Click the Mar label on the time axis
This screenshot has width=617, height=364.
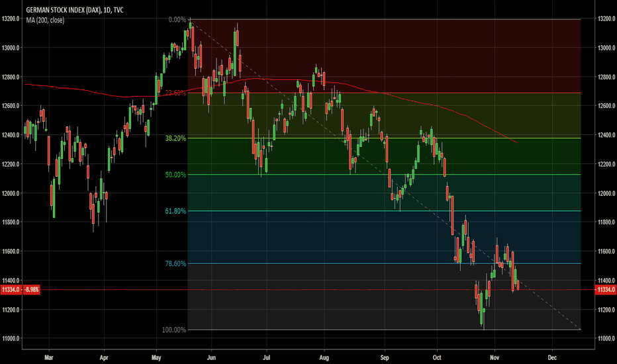49,357
